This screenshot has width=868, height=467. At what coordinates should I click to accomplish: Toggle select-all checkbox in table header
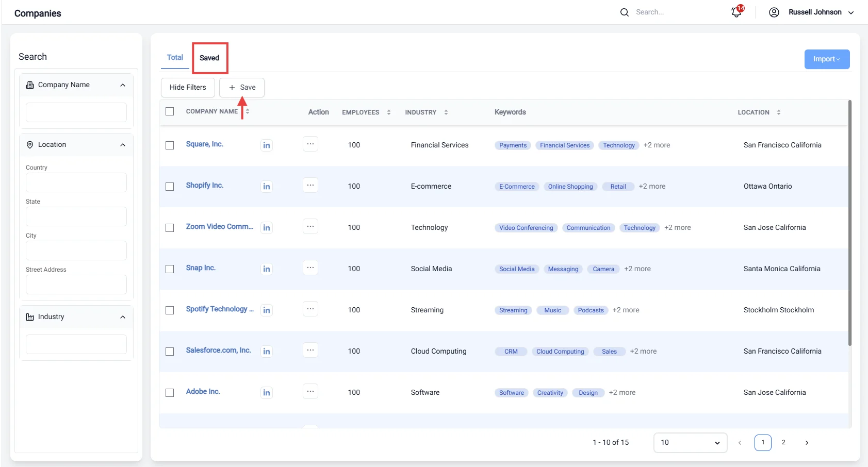click(x=170, y=111)
